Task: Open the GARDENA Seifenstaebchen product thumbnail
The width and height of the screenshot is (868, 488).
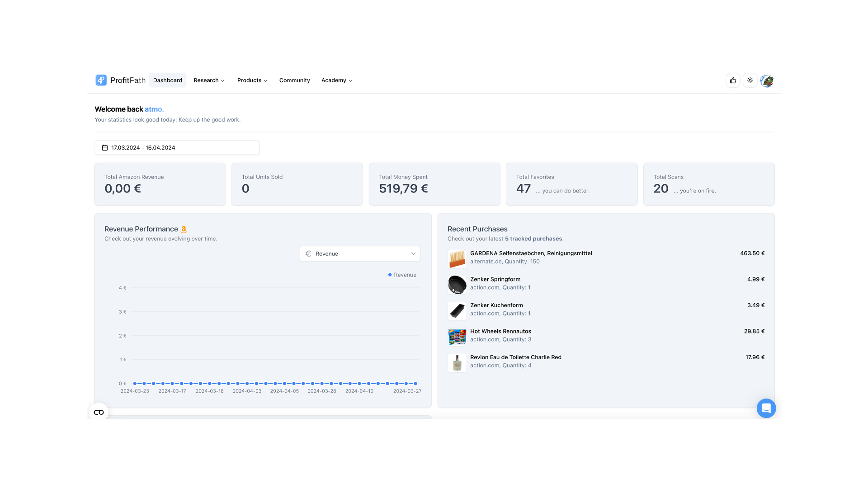Action: tap(457, 258)
